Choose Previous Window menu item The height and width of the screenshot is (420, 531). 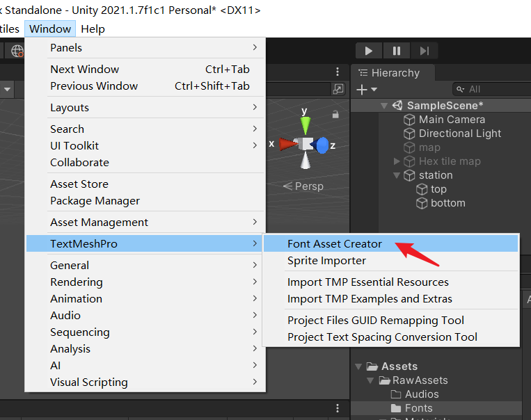tap(145, 86)
